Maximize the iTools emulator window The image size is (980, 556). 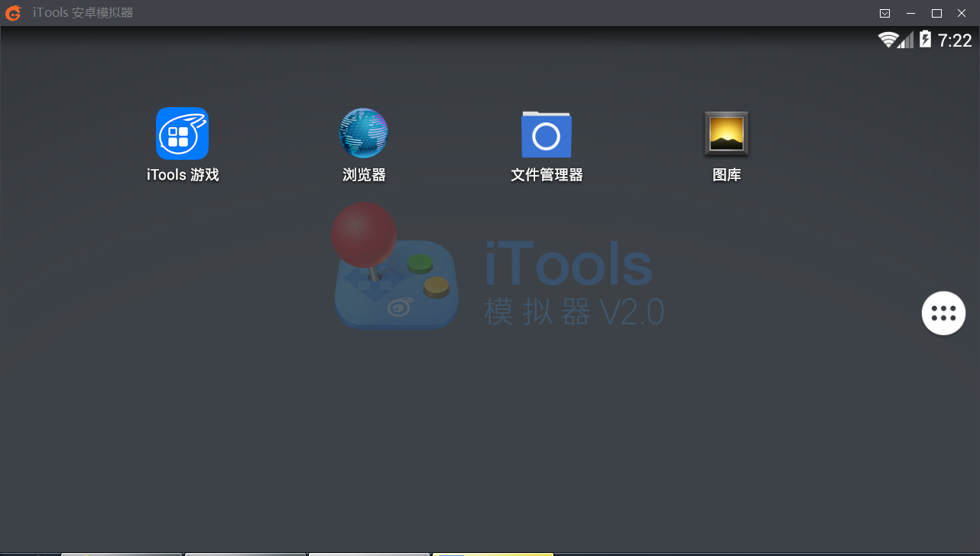click(x=936, y=13)
